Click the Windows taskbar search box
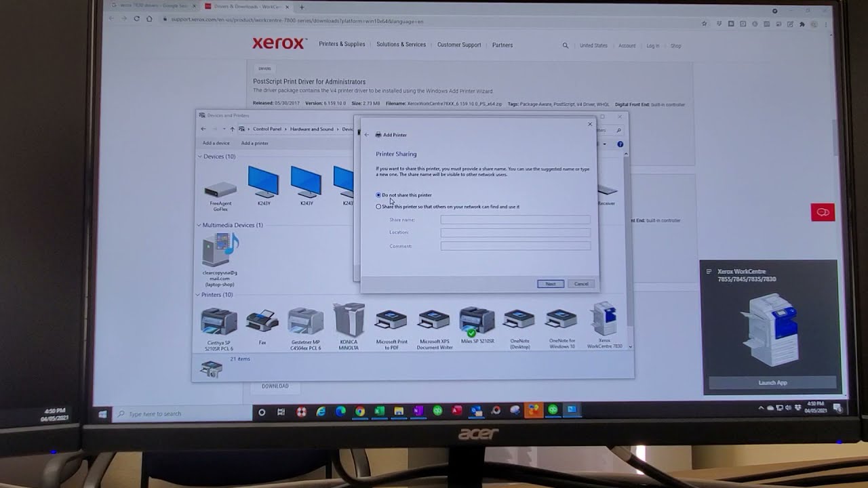Screen dimensions: 868x488 coord(182,413)
